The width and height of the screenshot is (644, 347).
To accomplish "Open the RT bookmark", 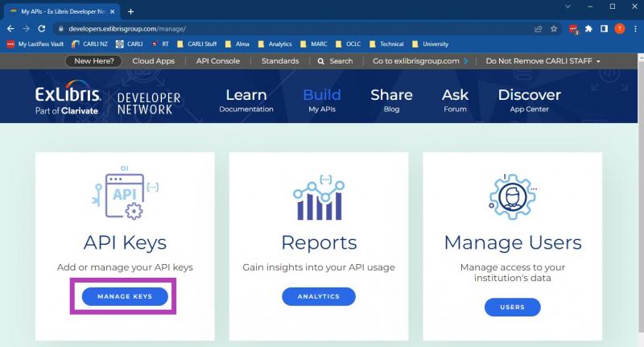I will pyautogui.click(x=160, y=44).
